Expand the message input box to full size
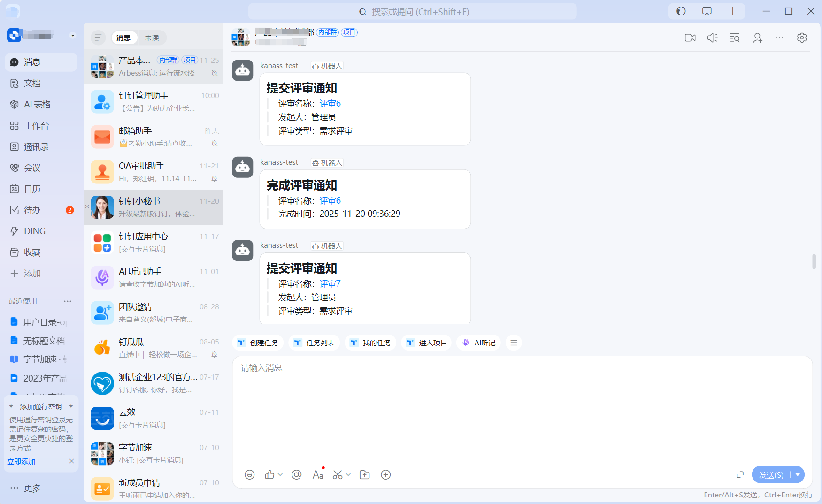Image resolution: width=822 pixels, height=504 pixels. point(740,475)
